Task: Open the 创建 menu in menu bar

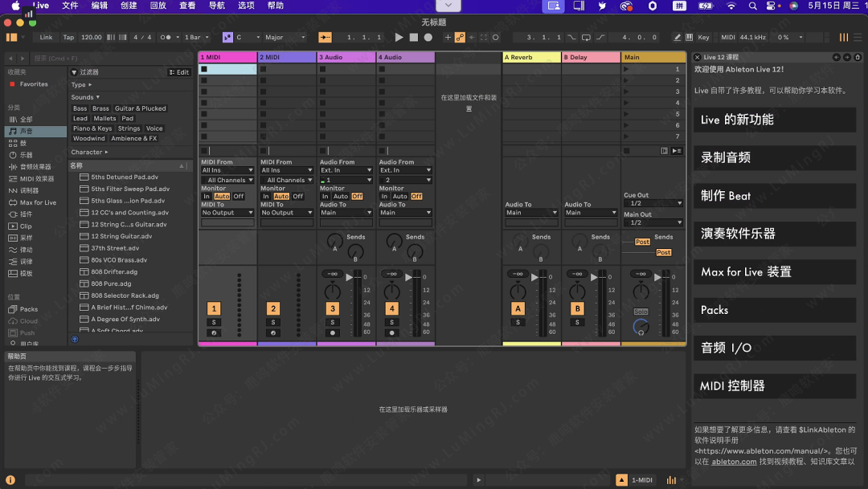Action: (129, 6)
